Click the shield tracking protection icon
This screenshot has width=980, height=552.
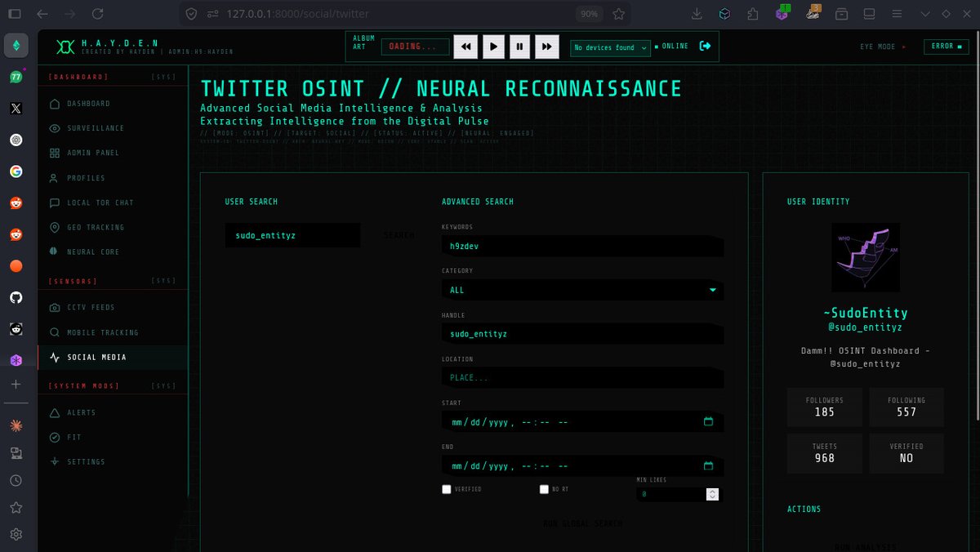pyautogui.click(x=191, y=14)
